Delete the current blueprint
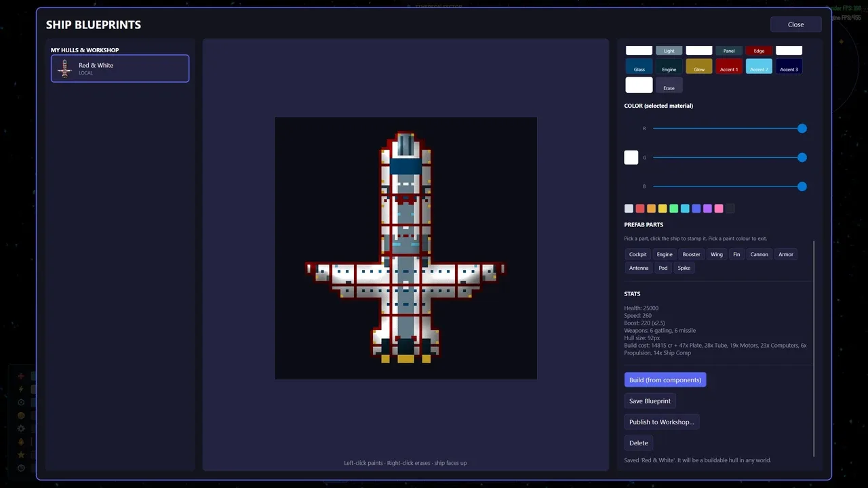This screenshot has width=868, height=488. point(639,443)
